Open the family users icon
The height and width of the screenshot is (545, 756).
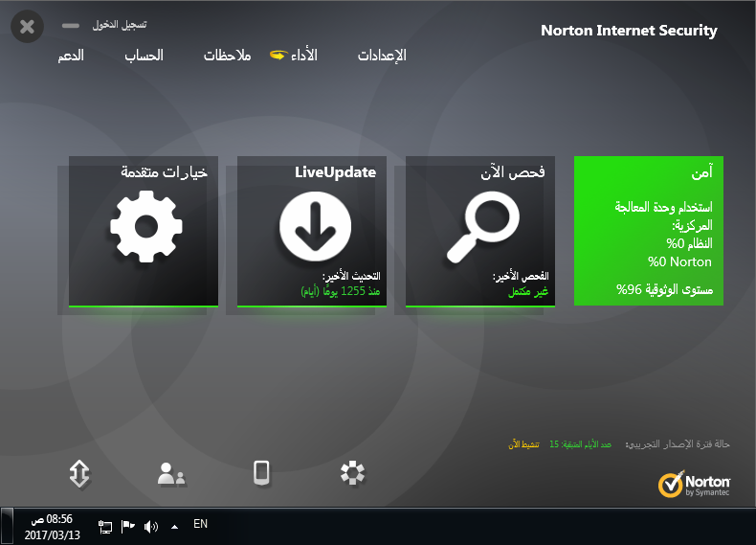click(171, 473)
